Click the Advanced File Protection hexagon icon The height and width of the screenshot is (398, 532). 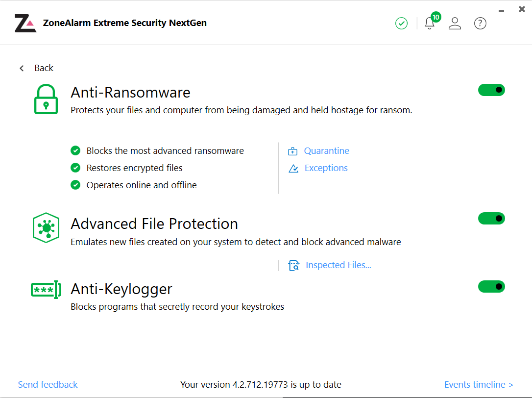pos(46,227)
